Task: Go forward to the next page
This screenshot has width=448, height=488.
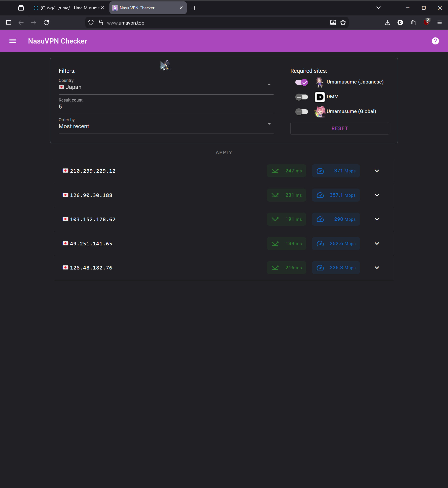Action: (x=34, y=22)
